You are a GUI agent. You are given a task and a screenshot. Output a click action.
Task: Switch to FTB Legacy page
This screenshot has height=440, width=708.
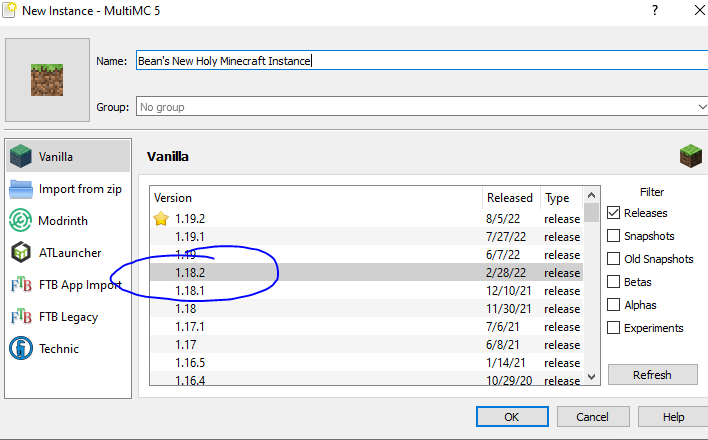(x=68, y=317)
